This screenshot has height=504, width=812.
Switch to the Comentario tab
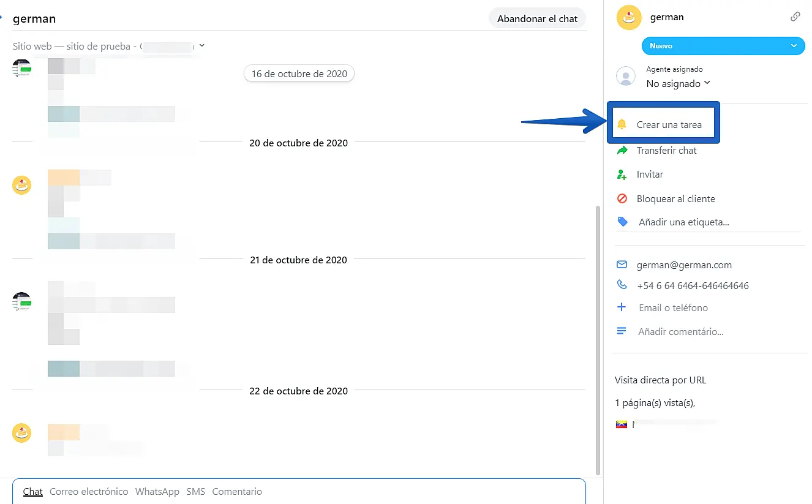pyautogui.click(x=237, y=492)
